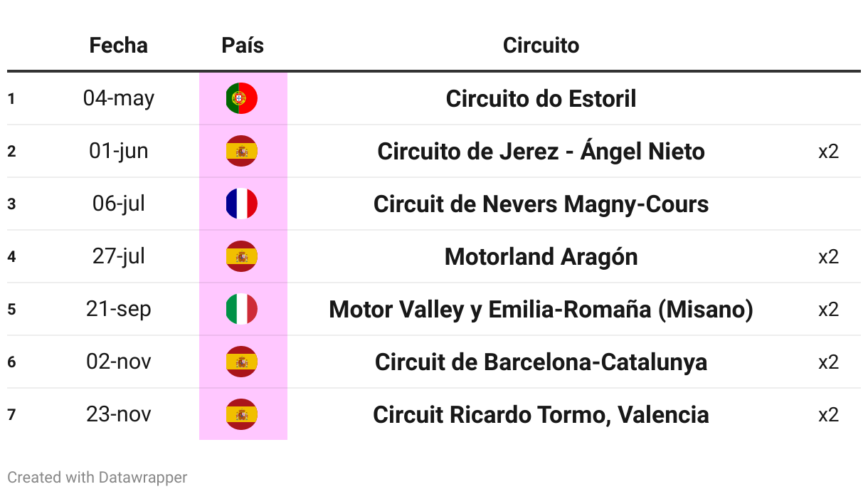This screenshot has height=494, width=868.
Task: Select Circuit de Nevers Magny-Cours text
Action: click(541, 204)
